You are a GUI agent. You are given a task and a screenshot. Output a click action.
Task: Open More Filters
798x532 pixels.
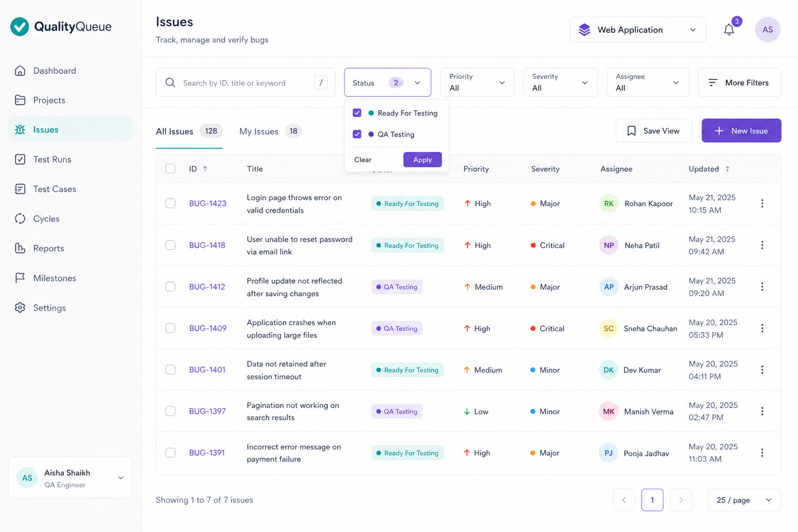coord(739,83)
